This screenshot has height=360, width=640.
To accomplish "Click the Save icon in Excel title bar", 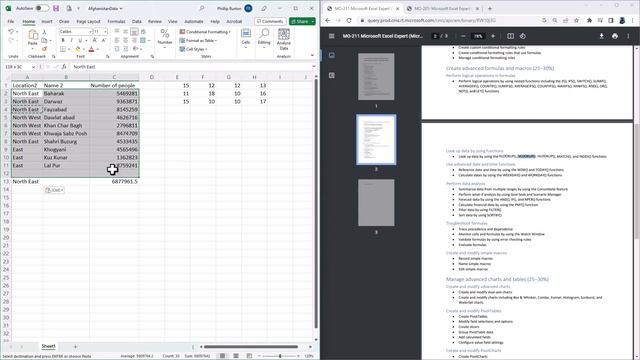I will (56, 8).
